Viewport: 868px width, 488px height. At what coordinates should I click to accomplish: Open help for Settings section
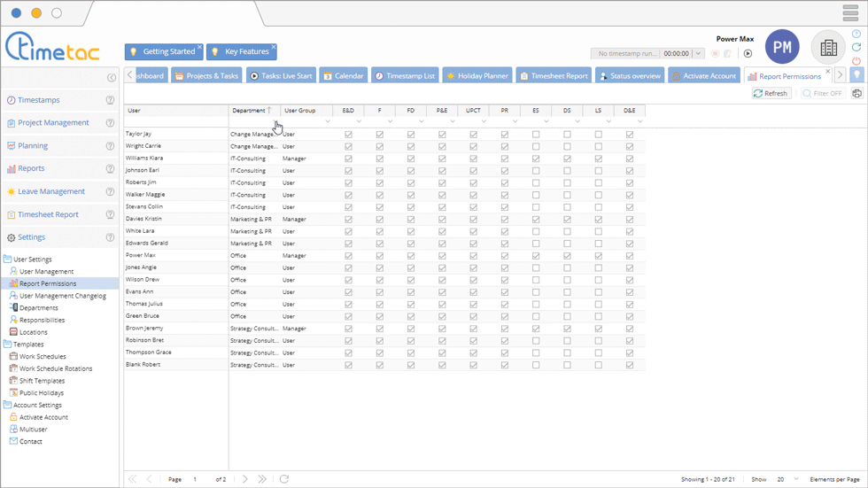pyautogui.click(x=110, y=237)
